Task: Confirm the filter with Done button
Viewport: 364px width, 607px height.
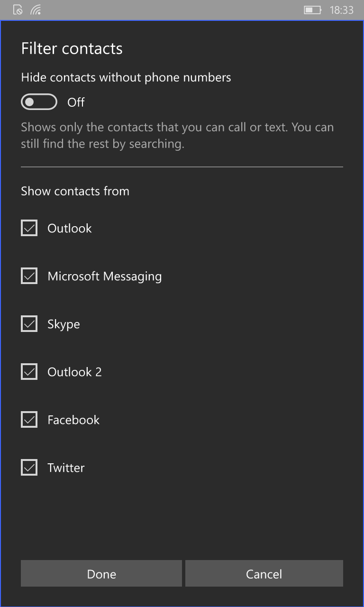Action: pos(101,574)
